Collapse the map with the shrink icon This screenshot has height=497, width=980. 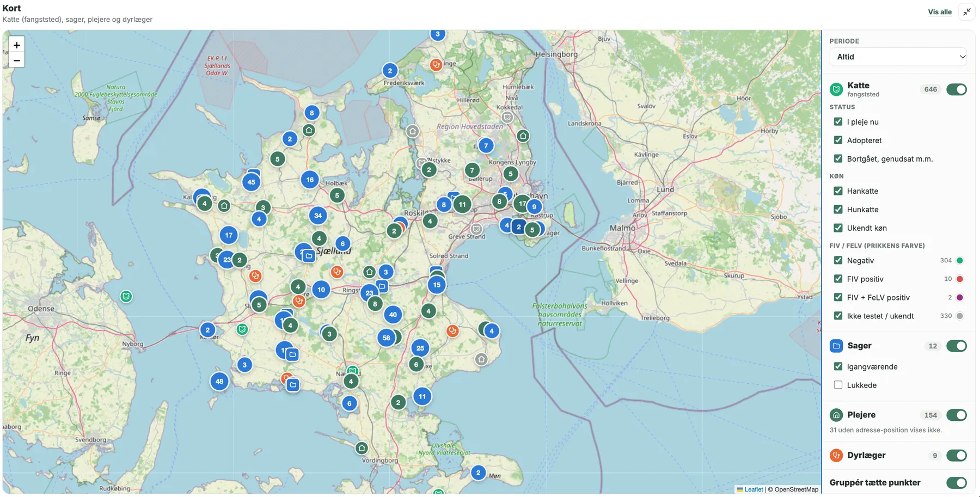pos(966,12)
